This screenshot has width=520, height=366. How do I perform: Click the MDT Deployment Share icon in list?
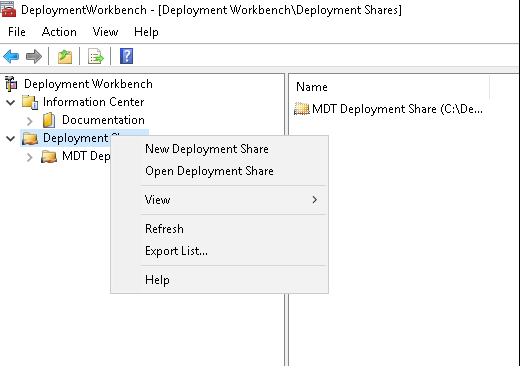coord(302,109)
